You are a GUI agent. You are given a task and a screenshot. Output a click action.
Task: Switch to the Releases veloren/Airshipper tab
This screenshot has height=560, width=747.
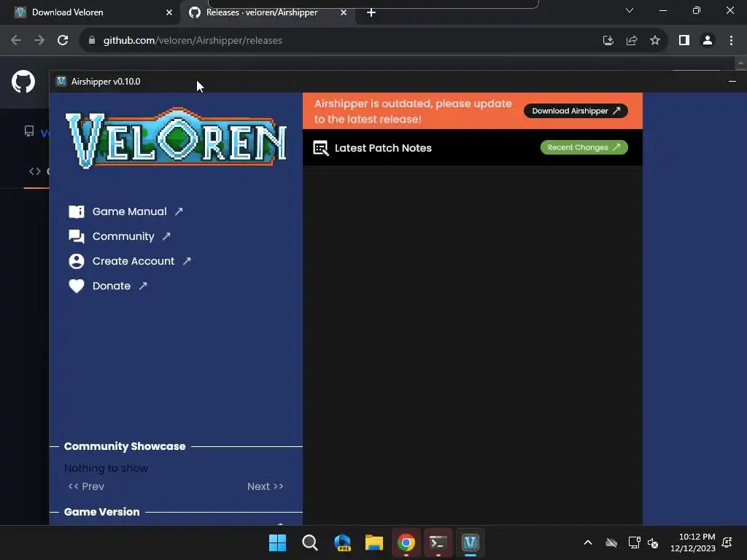(x=262, y=12)
